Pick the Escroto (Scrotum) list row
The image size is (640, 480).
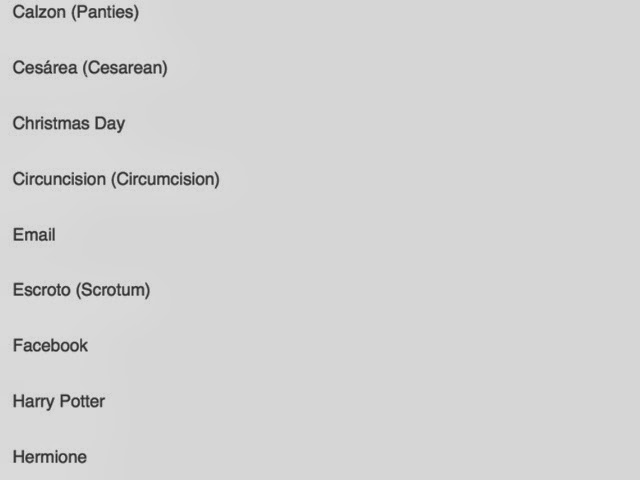81,290
